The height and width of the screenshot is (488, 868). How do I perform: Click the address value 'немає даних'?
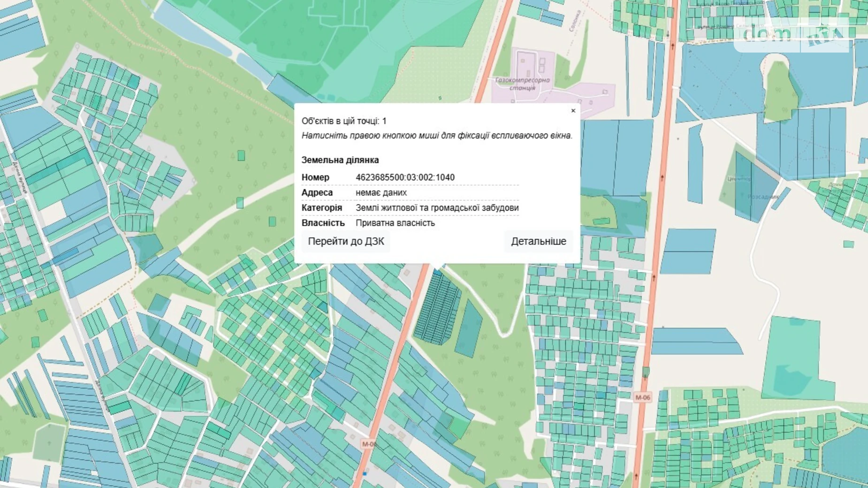click(381, 193)
